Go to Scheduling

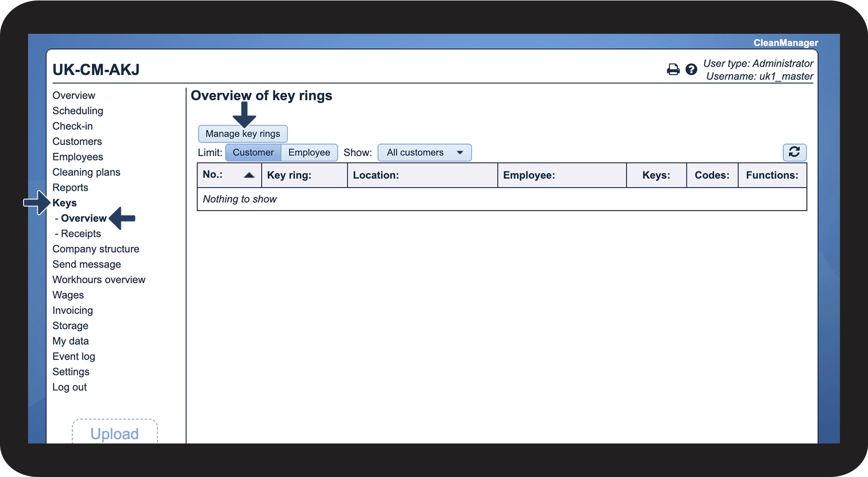tap(78, 111)
